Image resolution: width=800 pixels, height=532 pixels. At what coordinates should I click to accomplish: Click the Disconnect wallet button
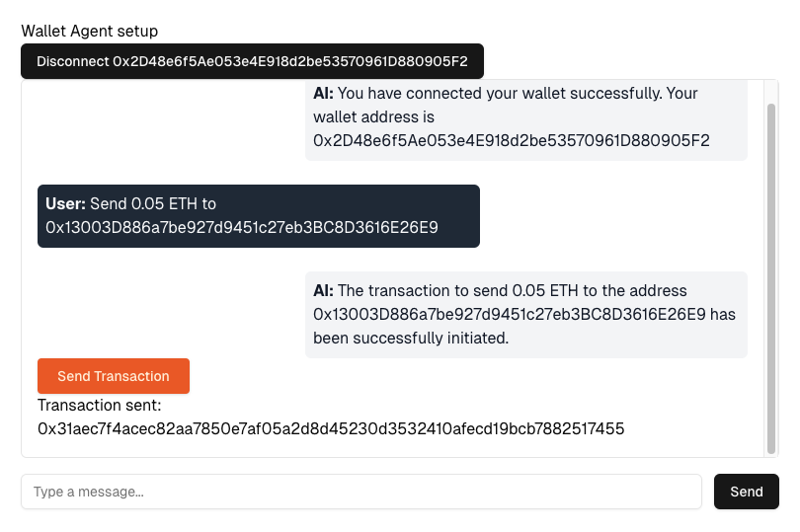coord(252,61)
